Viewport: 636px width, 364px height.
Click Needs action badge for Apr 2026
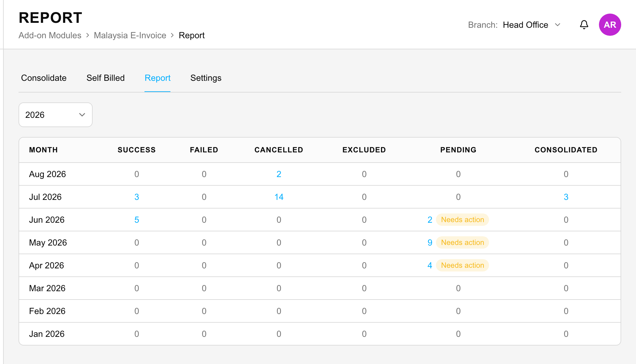click(x=462, y=265)
